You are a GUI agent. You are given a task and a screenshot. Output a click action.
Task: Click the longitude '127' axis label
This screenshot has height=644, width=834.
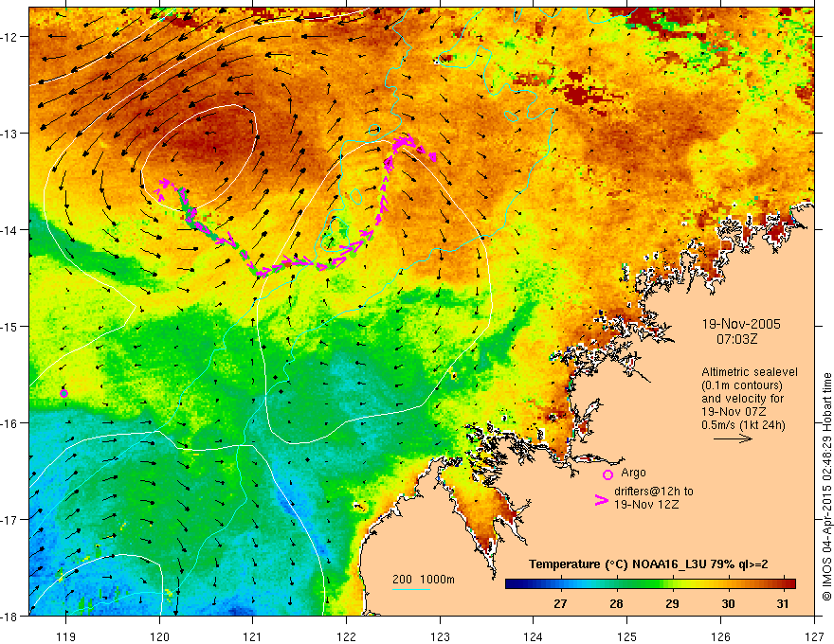point(814,636)
